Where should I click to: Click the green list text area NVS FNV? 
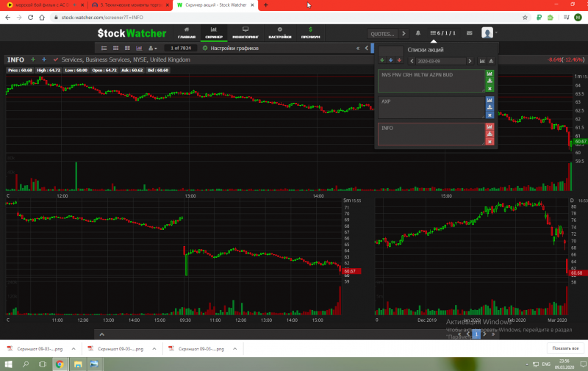(x=431, y=81)
